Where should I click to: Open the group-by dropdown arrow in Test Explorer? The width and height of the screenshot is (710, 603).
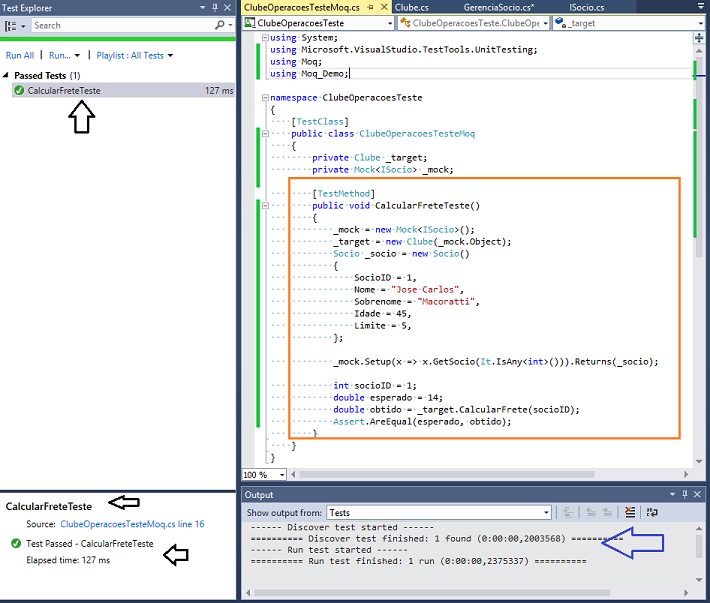coord(23,26)
